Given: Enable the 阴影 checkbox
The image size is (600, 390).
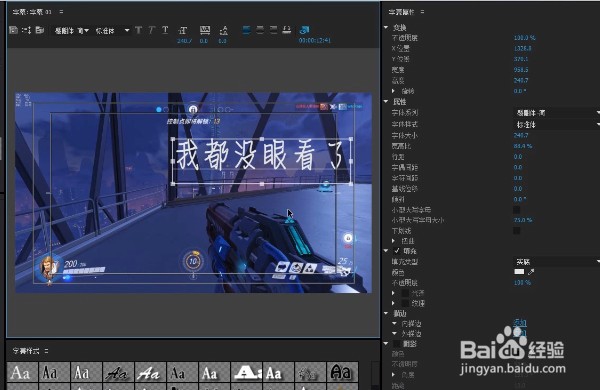Looking at the screenshot, I should (x=397, y=344).
